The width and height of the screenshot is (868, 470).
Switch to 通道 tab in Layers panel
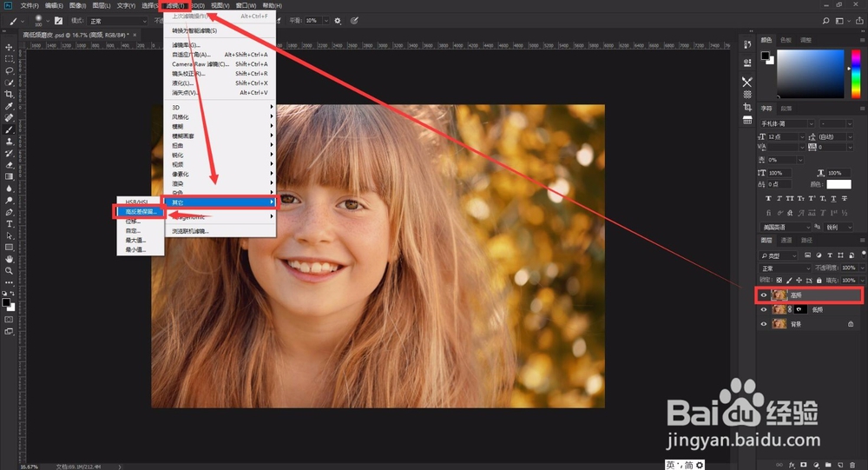(786, 241)
